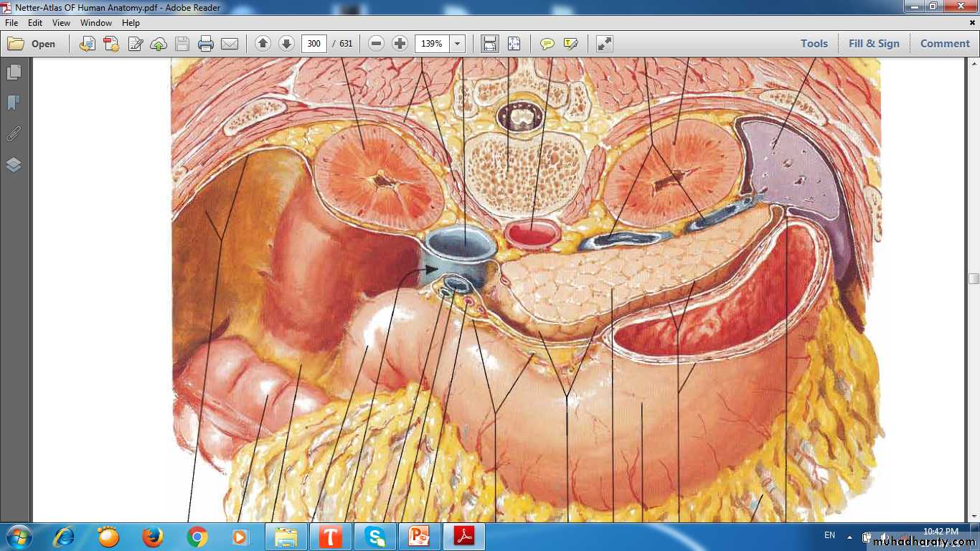Click the Print file icon
This screenshot has width=980, height=551.
[206, 44]
